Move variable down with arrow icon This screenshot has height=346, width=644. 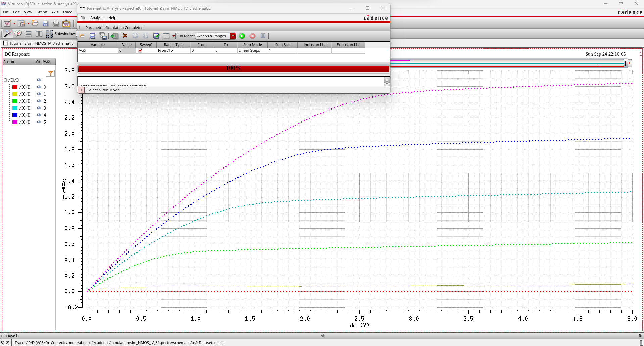point(146,36)
